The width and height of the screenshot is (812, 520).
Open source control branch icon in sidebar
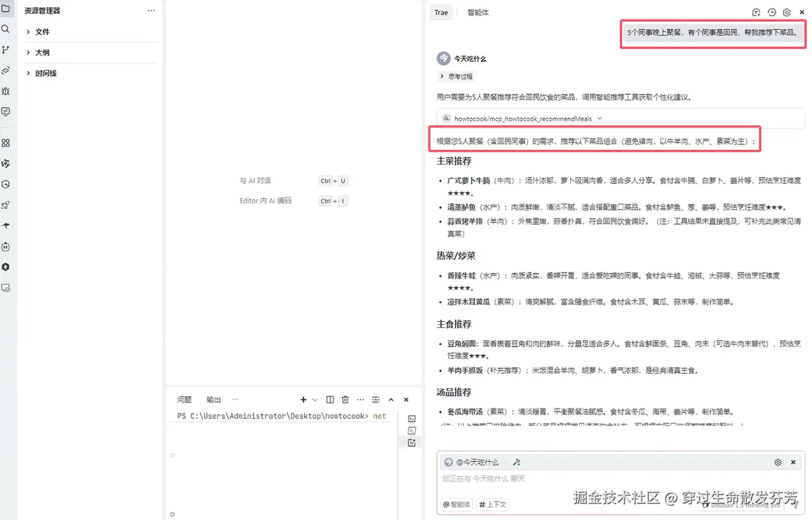click(5, 50)
